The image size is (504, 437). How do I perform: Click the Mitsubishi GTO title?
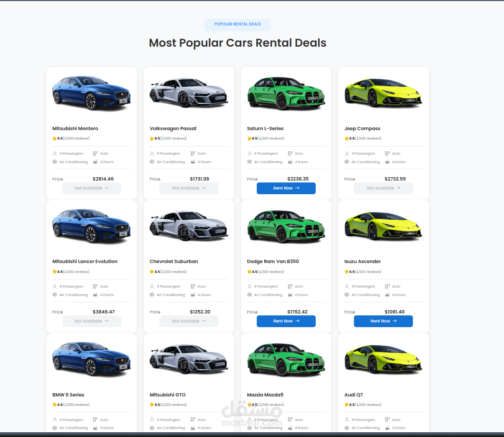point(168,395)
